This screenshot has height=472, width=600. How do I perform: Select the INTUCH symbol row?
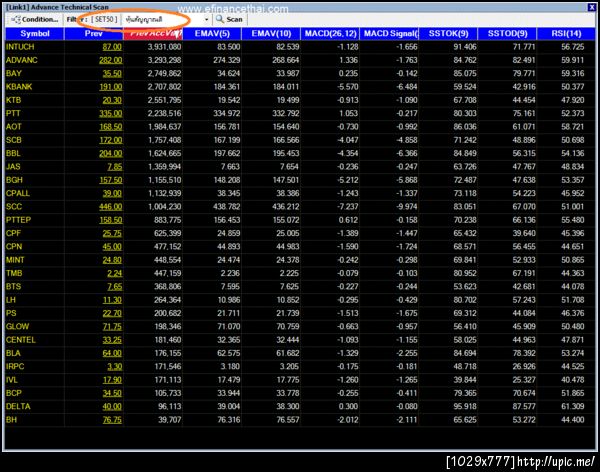point(300,47)
